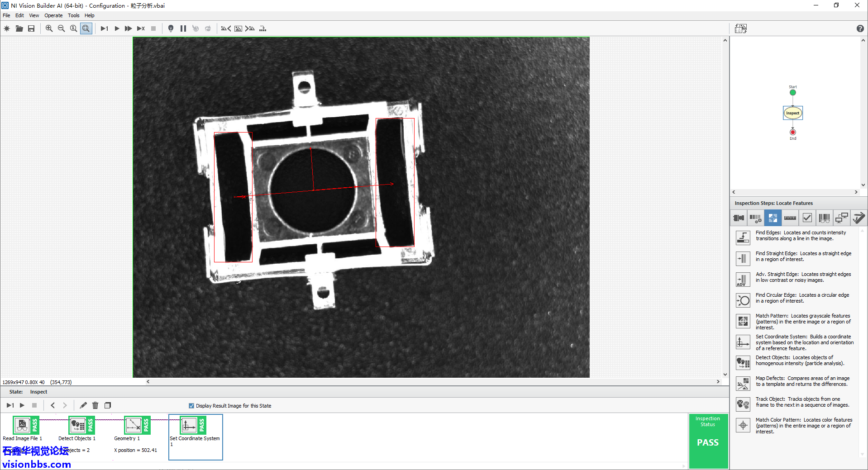868x470 pixels.
Task: Click run until failure button
Action: pos(141,28)
